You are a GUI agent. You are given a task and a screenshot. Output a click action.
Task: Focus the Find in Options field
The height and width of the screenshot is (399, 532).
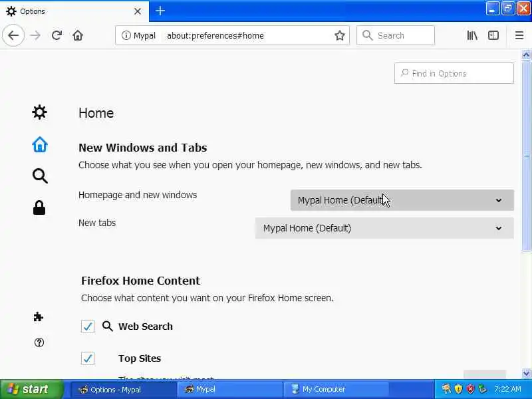(454, 73)
